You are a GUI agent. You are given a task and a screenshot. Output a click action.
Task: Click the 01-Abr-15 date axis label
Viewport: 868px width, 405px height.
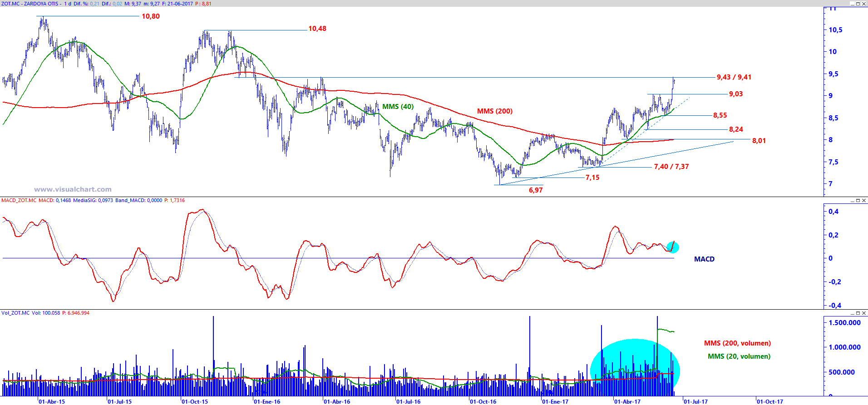pos(52,401)
